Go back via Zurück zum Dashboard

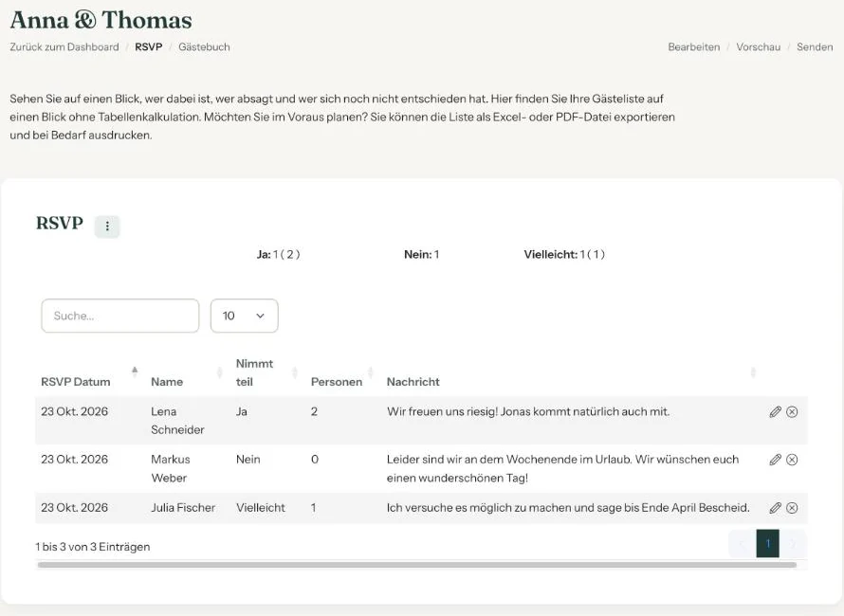pyautogui.click(x=64, y=46)
